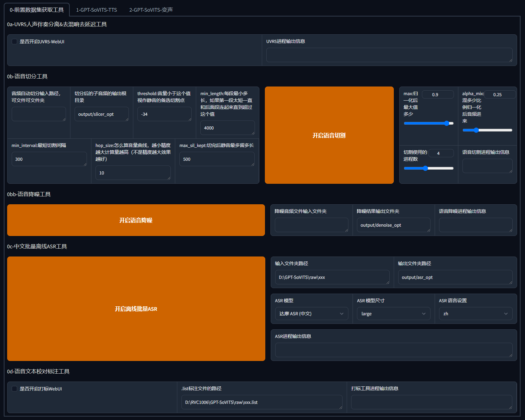Click the 开启离线批量ASR button
Screen dimensions: 525x420
click(x=136, y=309)
